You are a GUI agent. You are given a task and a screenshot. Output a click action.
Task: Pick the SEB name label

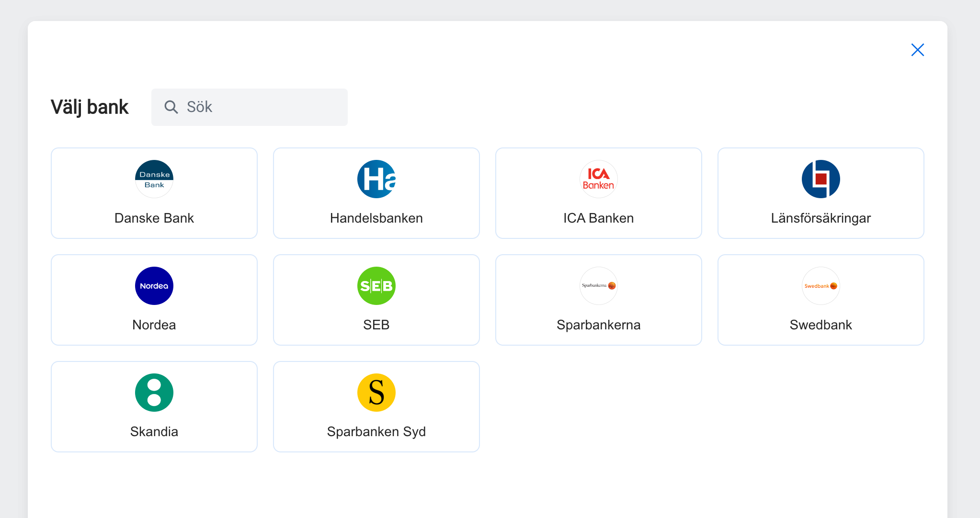click(376, 325)
